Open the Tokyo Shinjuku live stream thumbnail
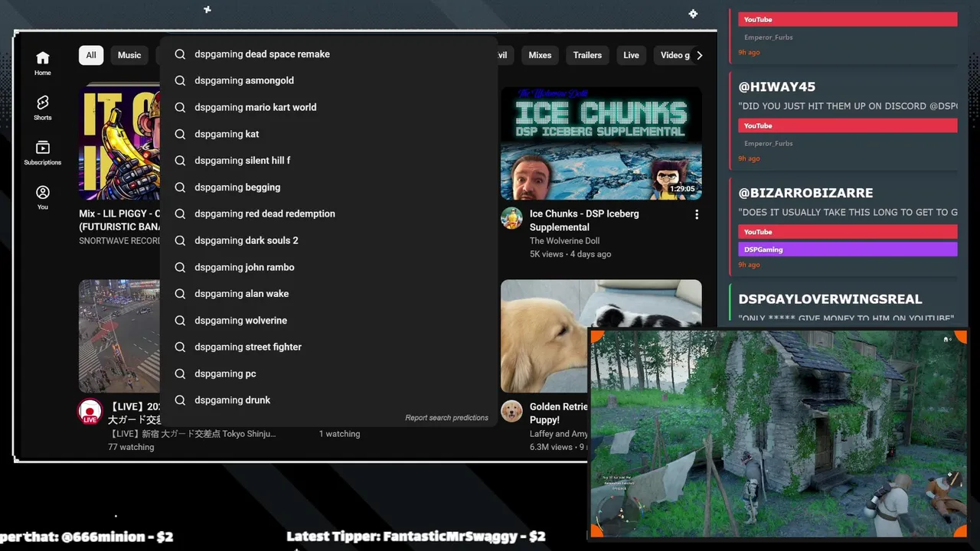Image resolution: width=980 pixels, height=551 pixels. pos(119,336)
